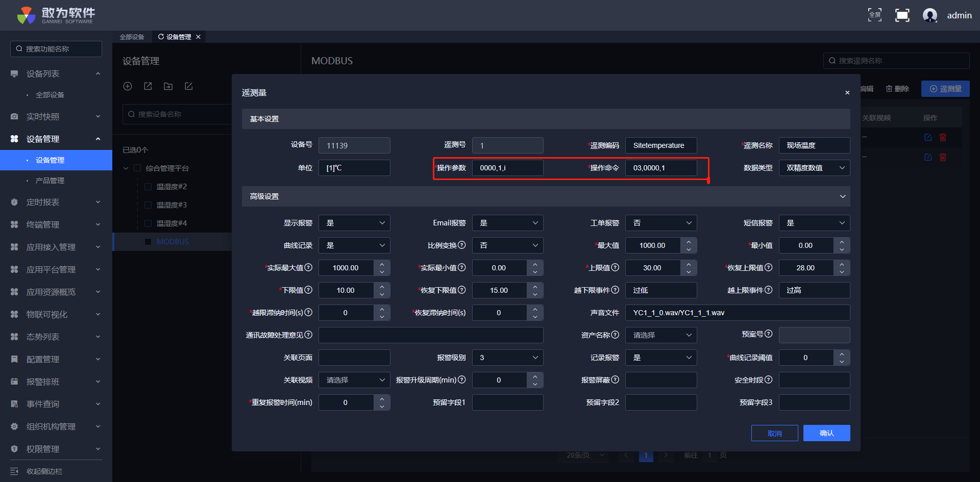Click the 遥测编码 input field

pyautogui.click(x=661, y=145)
